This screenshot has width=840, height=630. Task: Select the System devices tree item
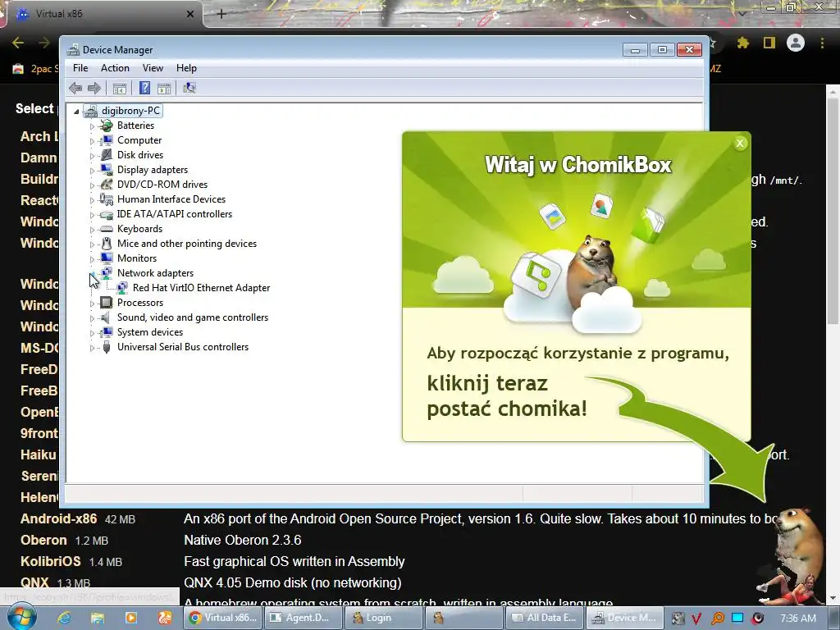(150, 332)
